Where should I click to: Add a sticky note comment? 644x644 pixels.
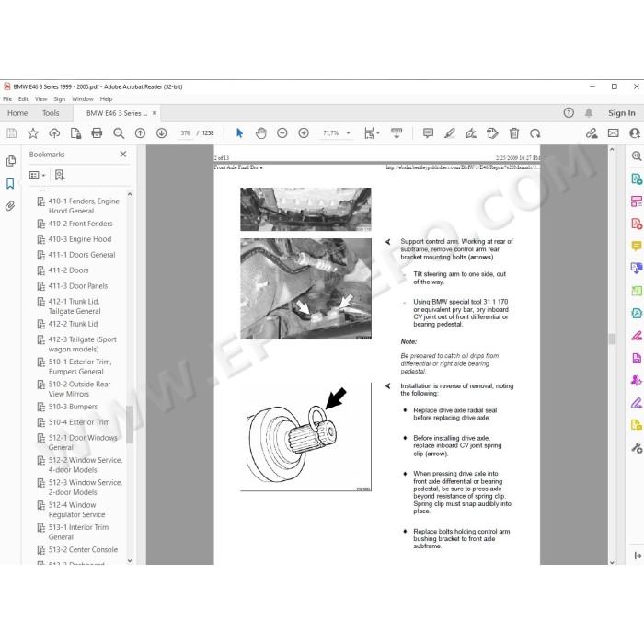[x=428, y=133]
